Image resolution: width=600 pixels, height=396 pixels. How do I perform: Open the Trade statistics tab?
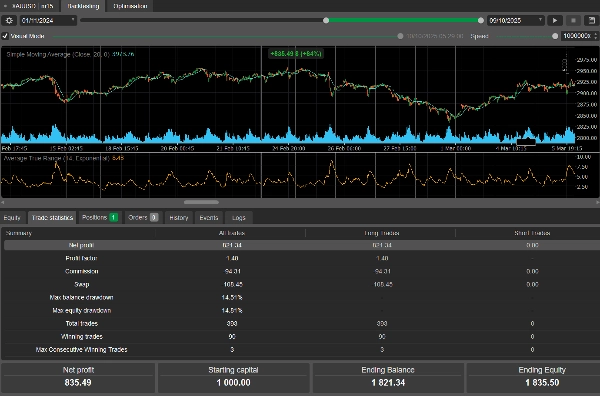point(52,218)
